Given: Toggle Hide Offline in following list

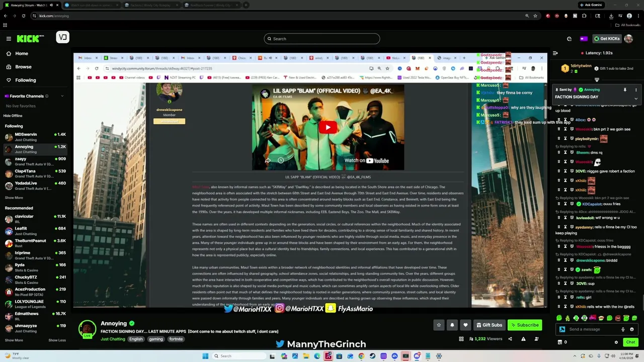Looking at the screenshot, I should (13, 116).
